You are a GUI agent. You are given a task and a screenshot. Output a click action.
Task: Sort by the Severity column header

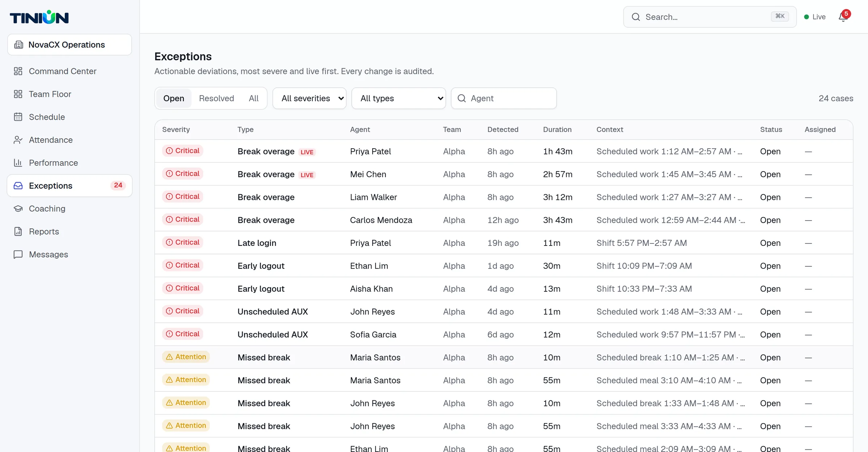click(176, 129)
